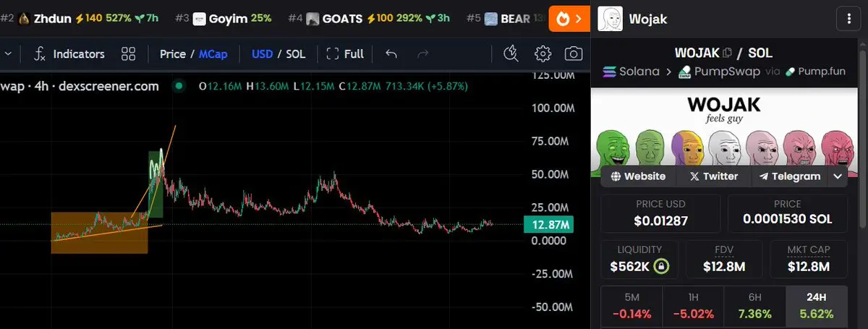
Task: Expand the chart interval dropdown chevron
Action: [x=8, y=54]
